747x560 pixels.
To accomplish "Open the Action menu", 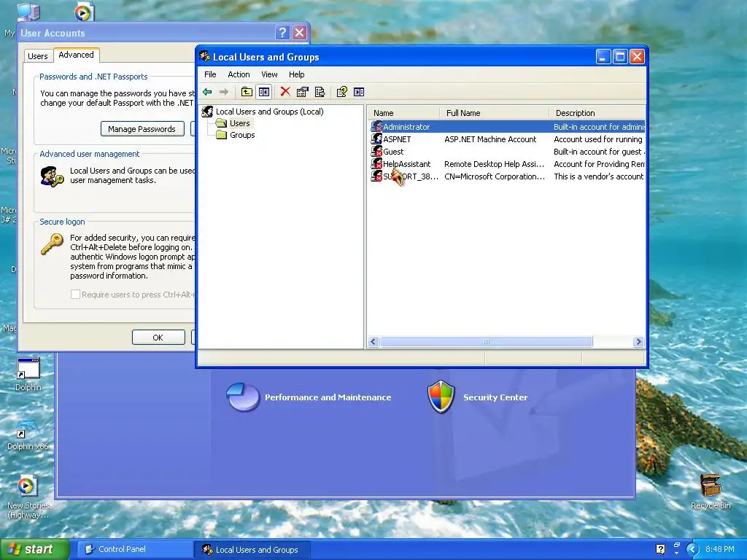I will [239, 74].
